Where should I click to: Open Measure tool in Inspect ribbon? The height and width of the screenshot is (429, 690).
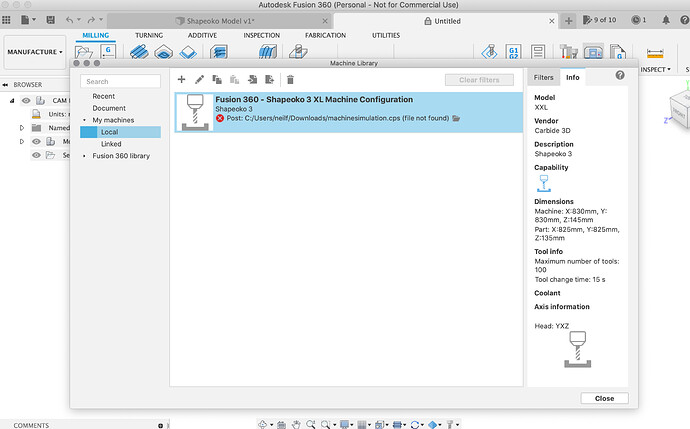(x=655, y=53)
